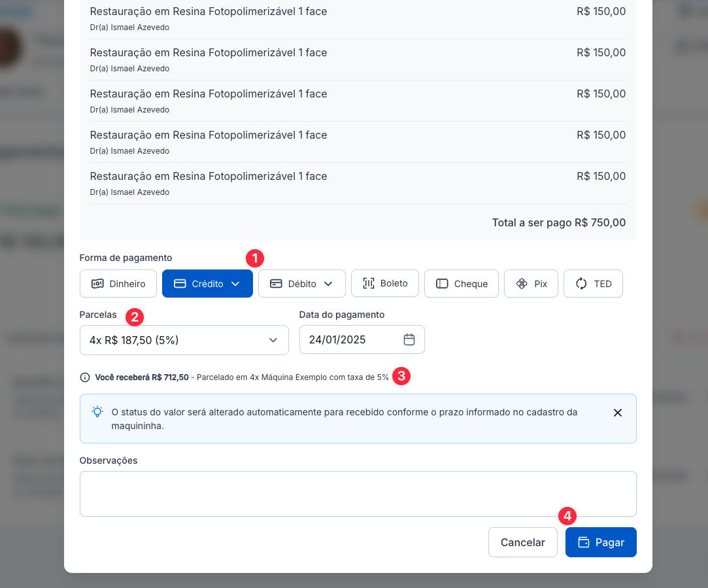Confirm payment with Pagar button
Image resolution: width=708 pixels, height=588 pixels.
pos(601,542)
